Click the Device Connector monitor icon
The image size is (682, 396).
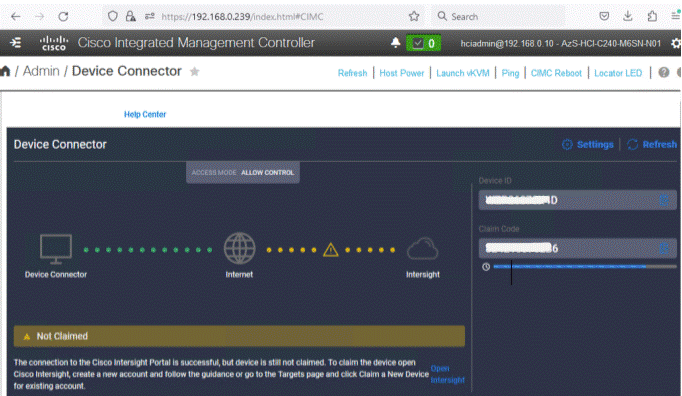coord(56,249)
